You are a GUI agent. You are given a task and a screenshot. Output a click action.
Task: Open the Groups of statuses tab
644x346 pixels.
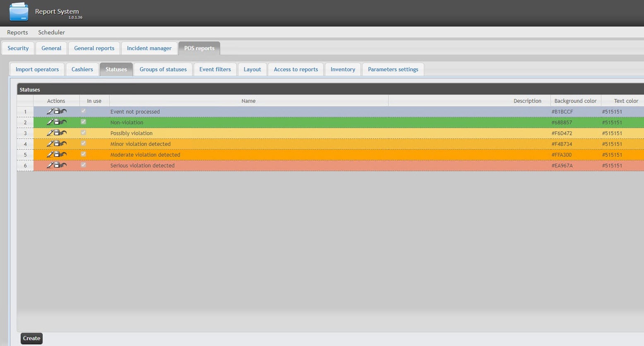coord(163,69)
